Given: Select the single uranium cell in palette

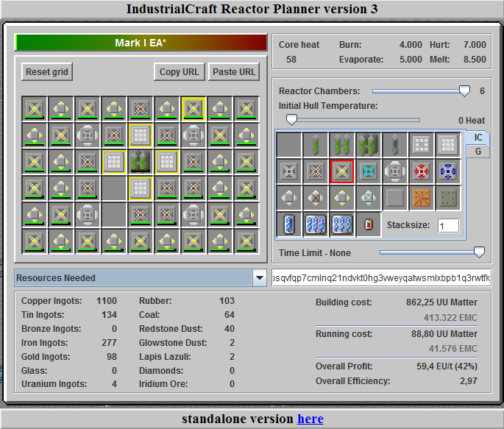Looking at the screenshot, I should (315, 144).
